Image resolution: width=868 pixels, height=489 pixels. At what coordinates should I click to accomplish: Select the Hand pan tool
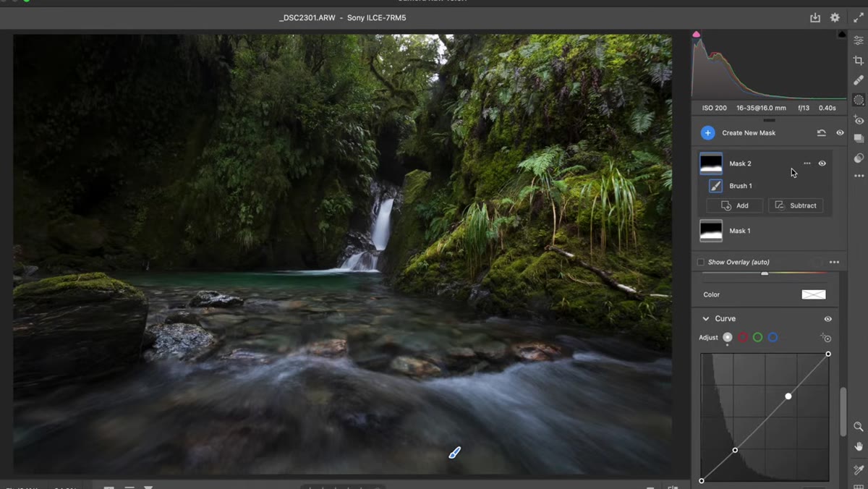(859, 447)
